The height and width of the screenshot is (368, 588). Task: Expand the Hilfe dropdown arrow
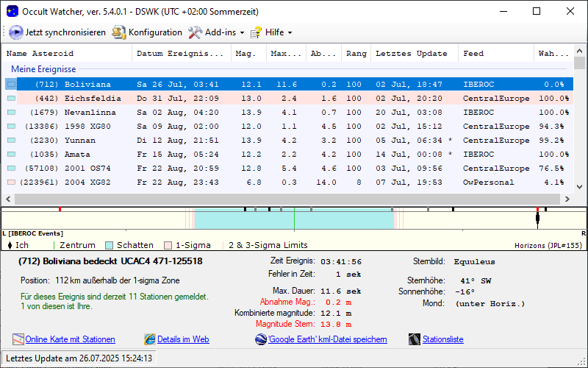pos(290,33)
